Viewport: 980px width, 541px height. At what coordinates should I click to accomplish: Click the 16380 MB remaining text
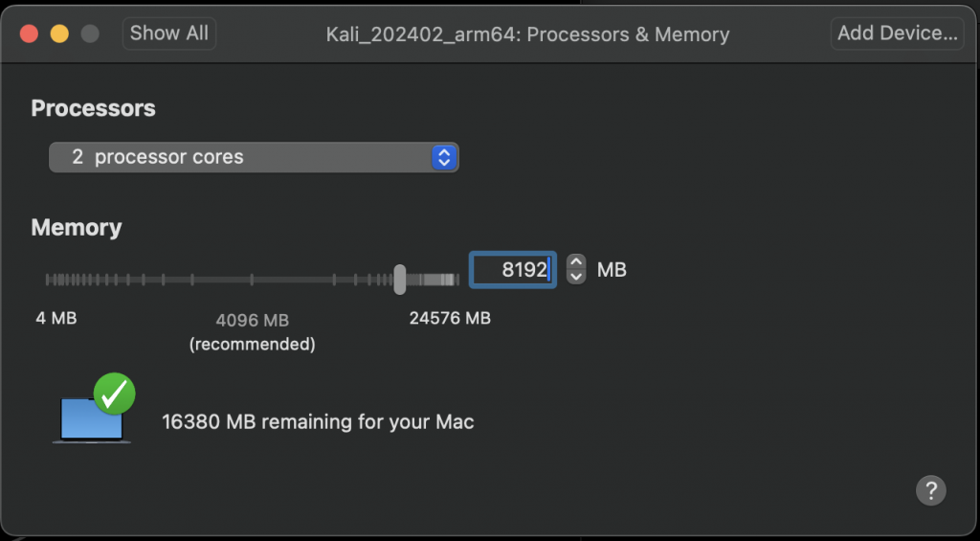(318, 421)
